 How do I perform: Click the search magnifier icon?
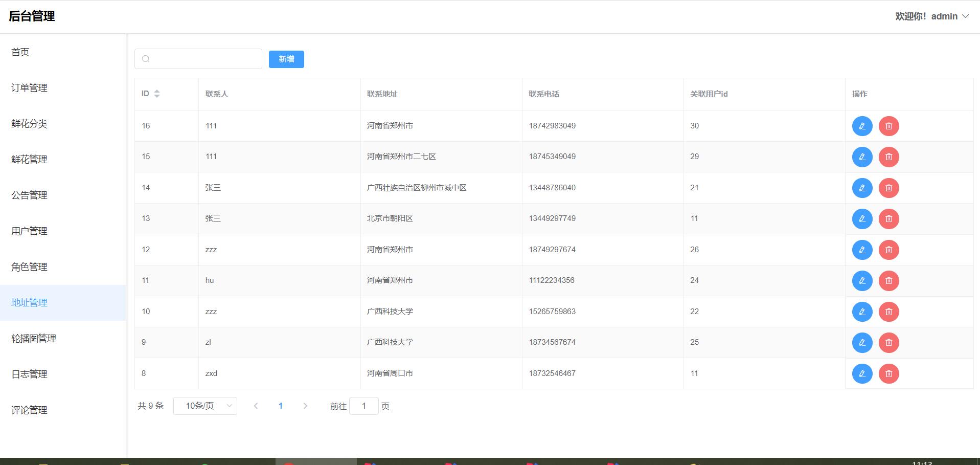pyautogui.click(x=146, y=59)
